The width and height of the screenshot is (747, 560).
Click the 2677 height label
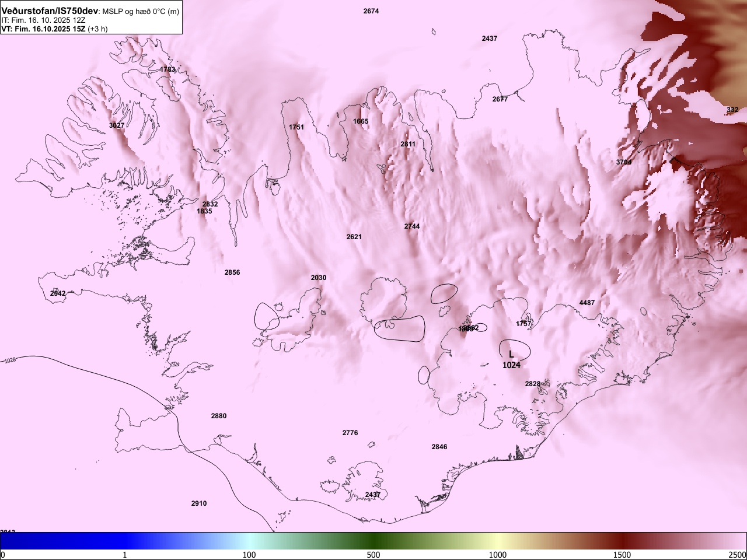click(x=500, y=99)
